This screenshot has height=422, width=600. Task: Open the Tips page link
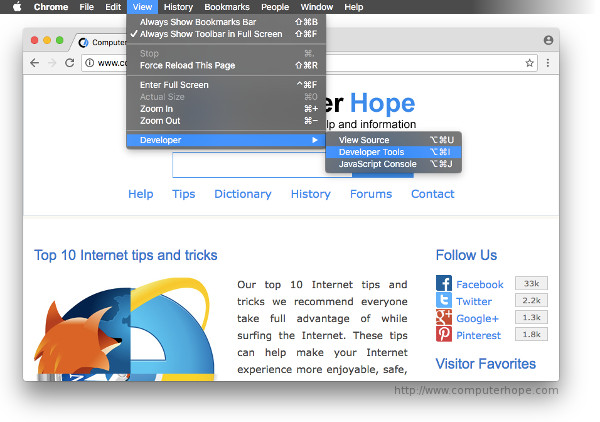tap(184, 194)
